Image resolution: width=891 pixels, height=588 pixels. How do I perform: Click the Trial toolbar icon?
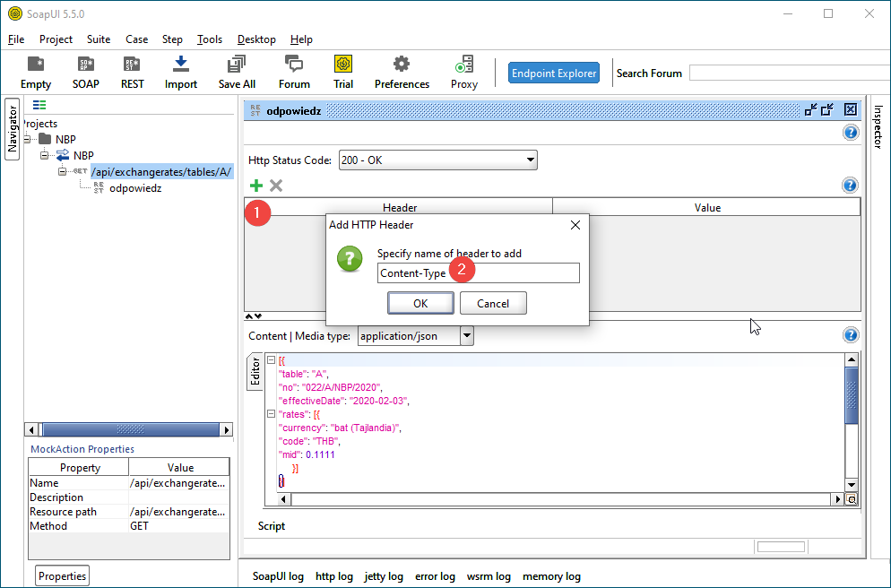point(343,73)
